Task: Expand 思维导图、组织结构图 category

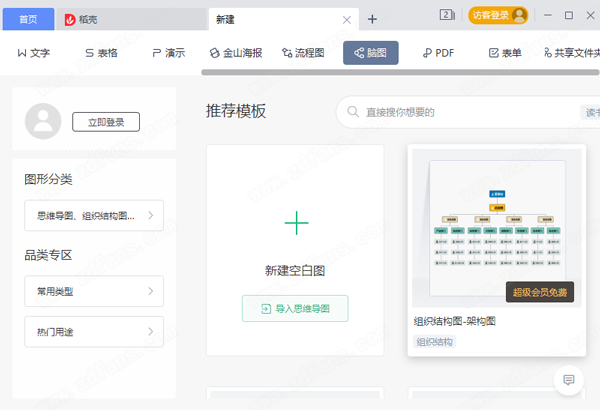Action: point(93,215)
